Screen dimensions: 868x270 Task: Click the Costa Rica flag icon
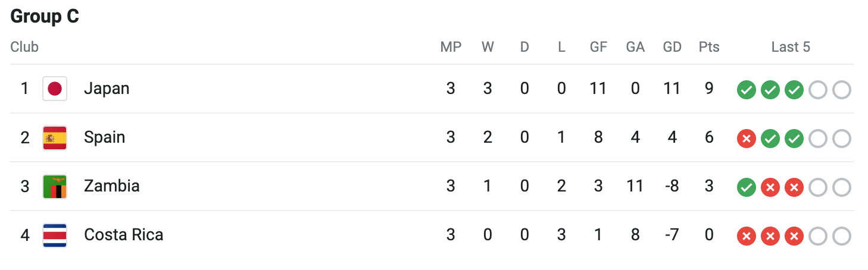55,236
